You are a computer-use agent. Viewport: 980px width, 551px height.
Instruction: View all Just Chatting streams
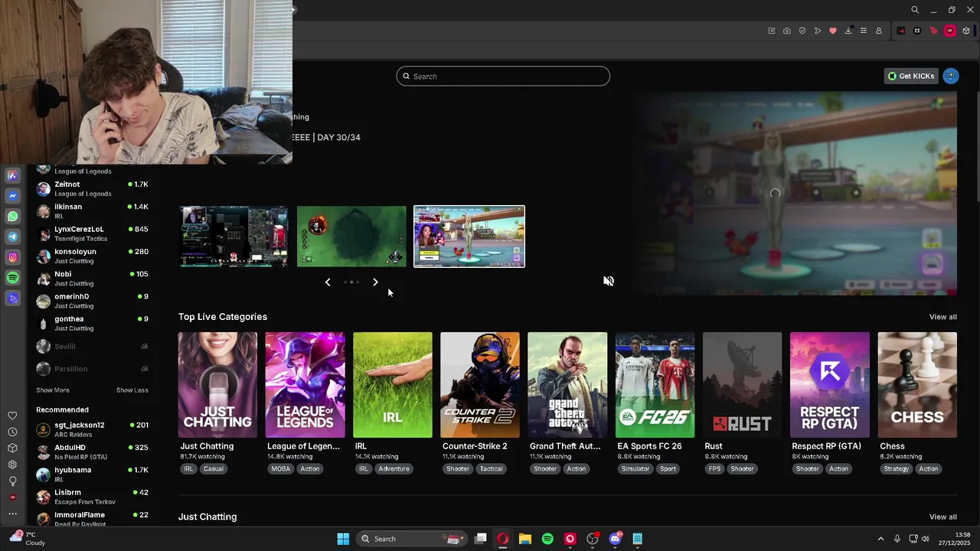pos(943,517)
